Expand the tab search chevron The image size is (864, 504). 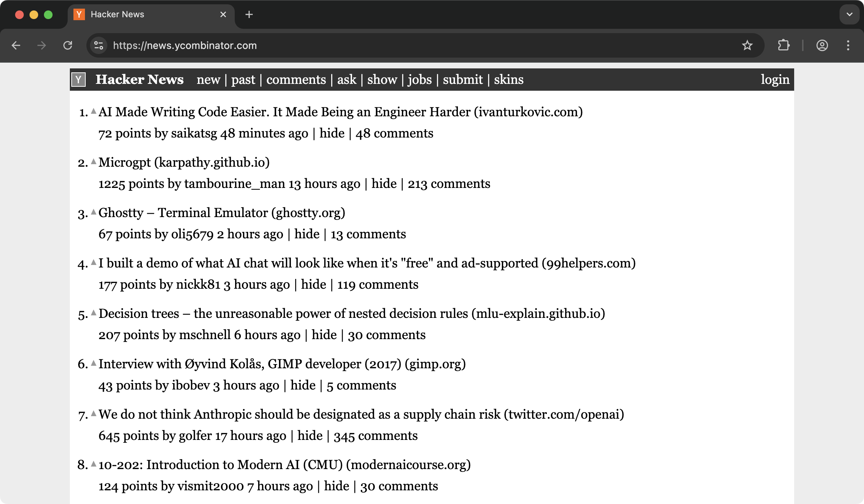(x=850, y=14)
